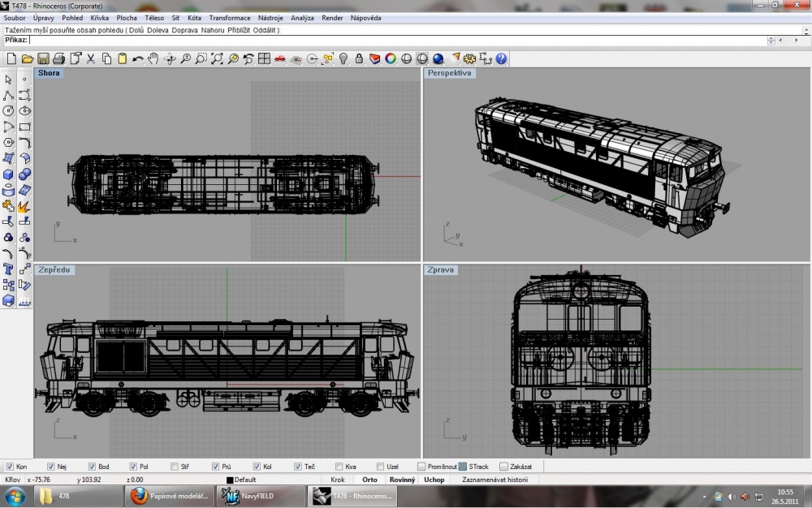812x508 pixels.
Task: Click the padlock Lock objects icon
Action: [x=359, y=59]
